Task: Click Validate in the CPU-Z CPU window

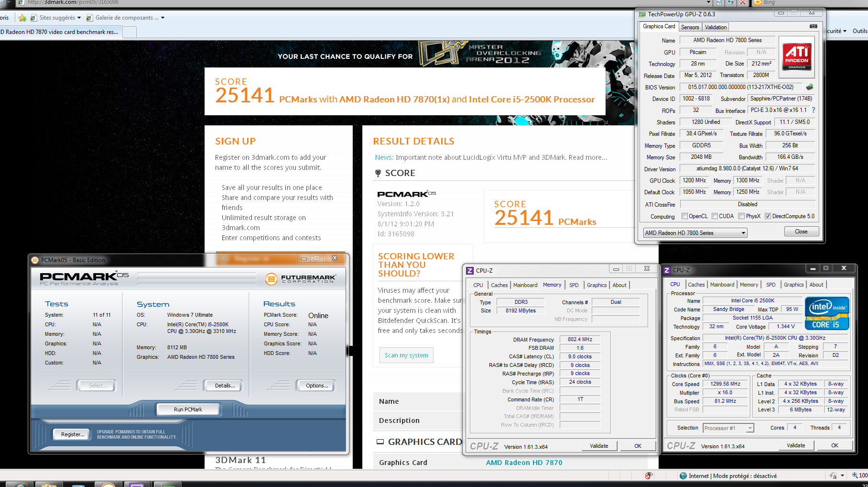Action: (796, 445)
